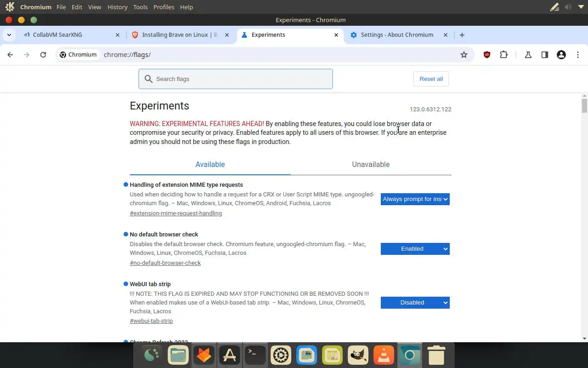This screenshot has height=368, width=588.
Task: Click the scrollbar down arrow
Action: [584, 339]
